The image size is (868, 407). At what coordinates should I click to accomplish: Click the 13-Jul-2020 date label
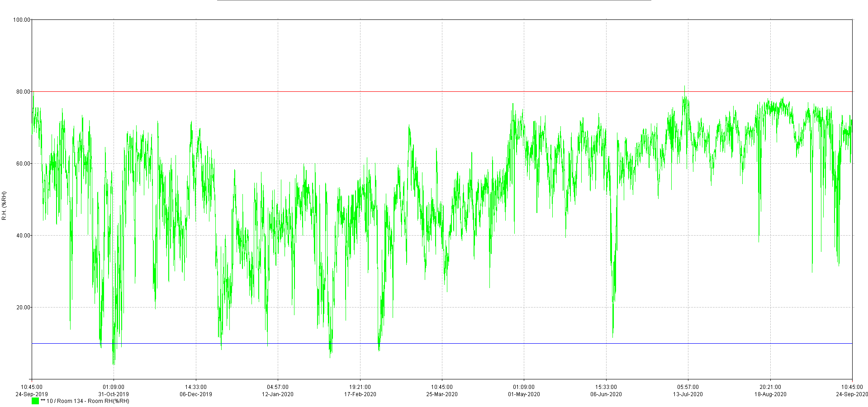click(x=688, y=394)
